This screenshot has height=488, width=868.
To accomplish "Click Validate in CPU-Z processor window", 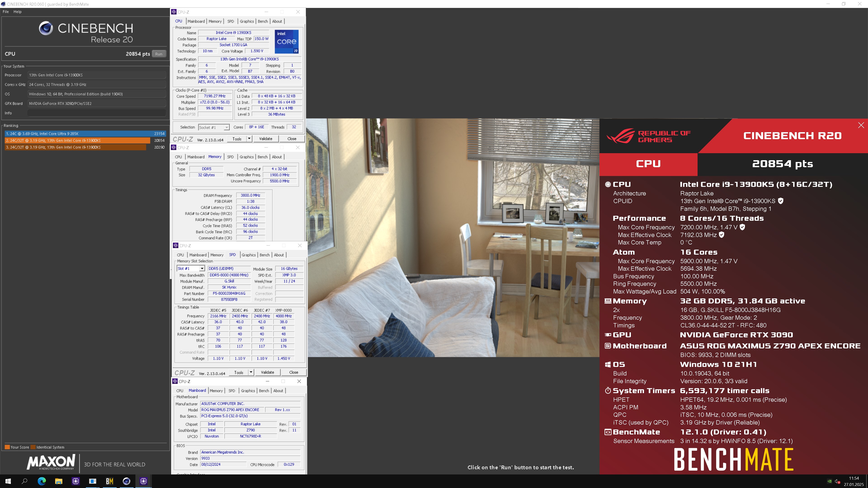I will [266, 139].
